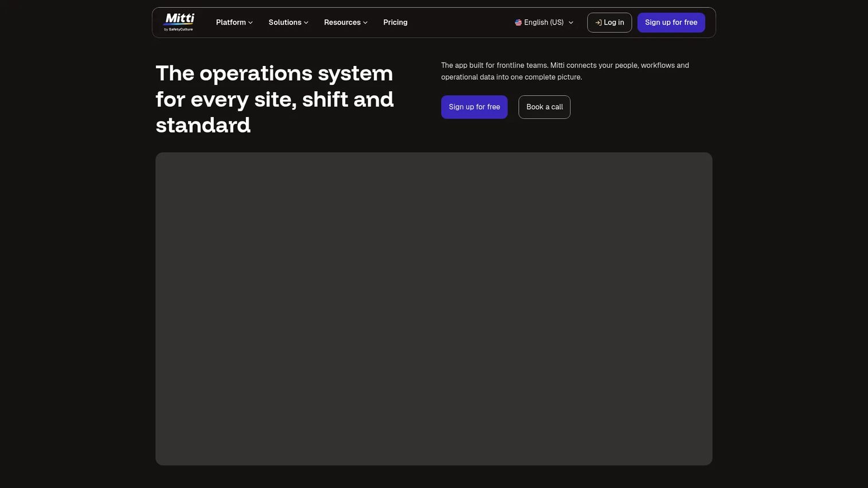Click the Mitti logo in the navbar
This screenshot has width=868, height=488.
click(x=179, y=22)
